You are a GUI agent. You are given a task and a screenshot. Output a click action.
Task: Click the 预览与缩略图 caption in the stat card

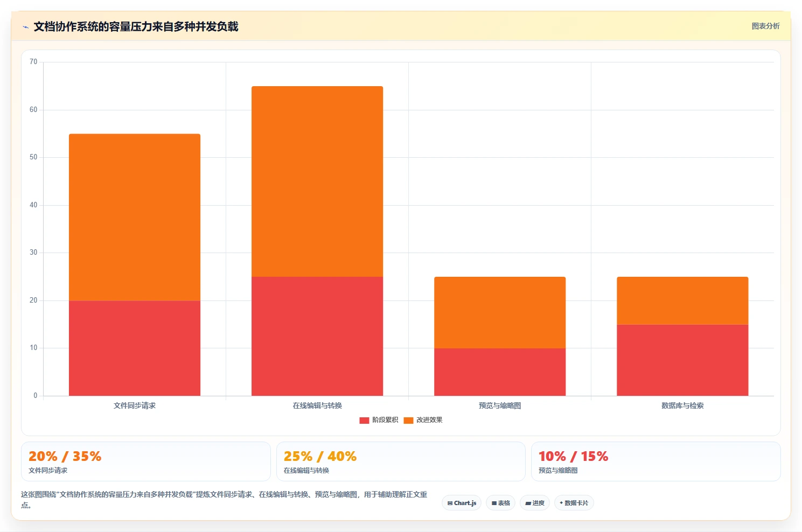tap(558, 471)
